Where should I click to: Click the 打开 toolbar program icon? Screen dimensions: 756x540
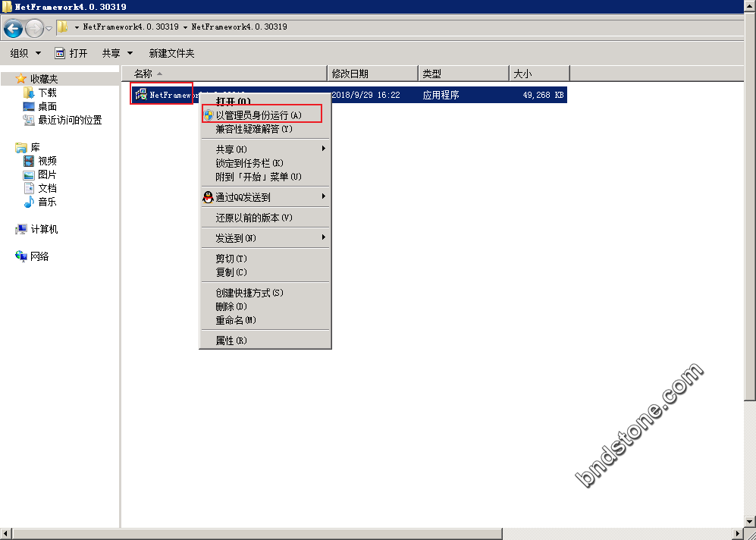60,53
